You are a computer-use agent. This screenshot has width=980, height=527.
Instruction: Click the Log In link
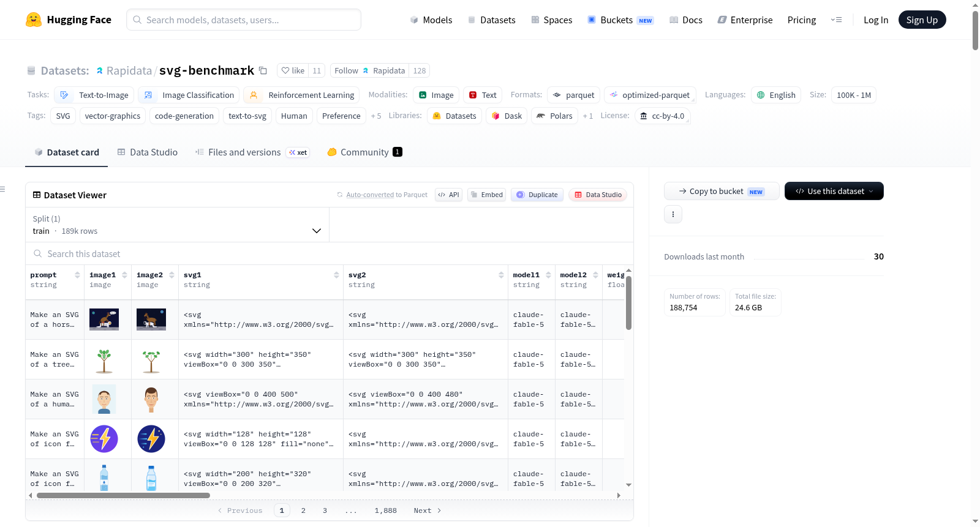(876, 20)
